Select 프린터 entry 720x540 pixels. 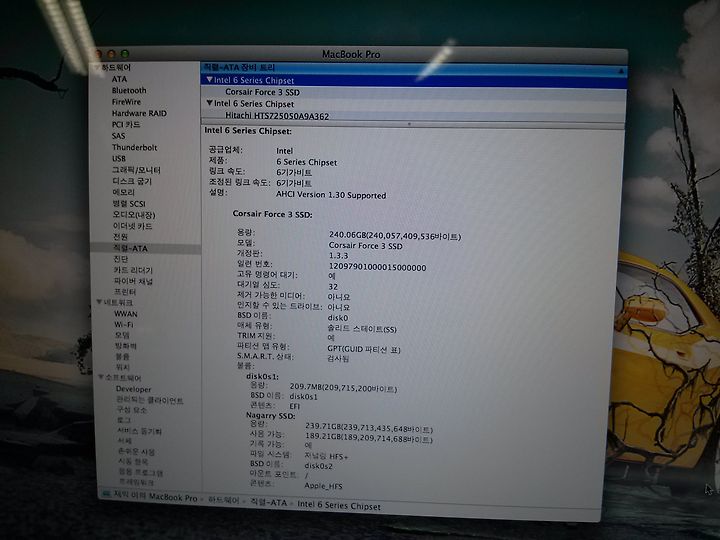[x=125, y=292]
